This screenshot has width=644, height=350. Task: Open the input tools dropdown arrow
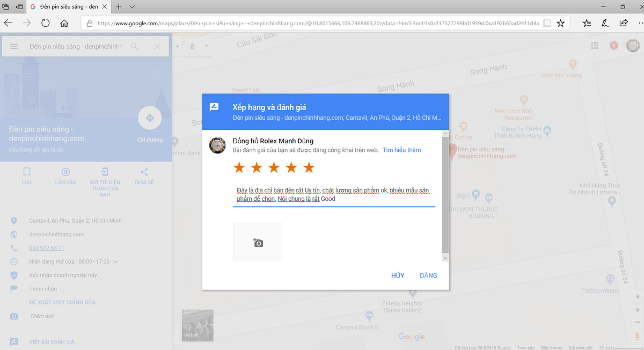[206, 47]
